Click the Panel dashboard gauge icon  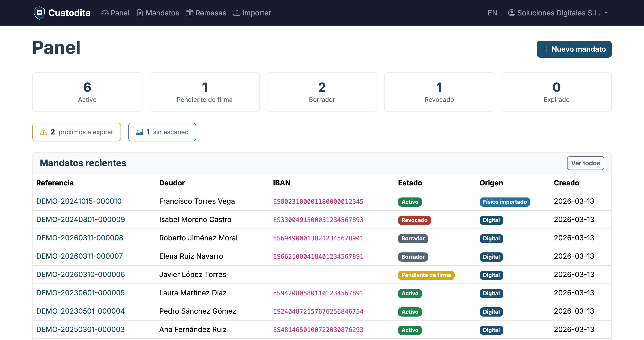(105, 13)
